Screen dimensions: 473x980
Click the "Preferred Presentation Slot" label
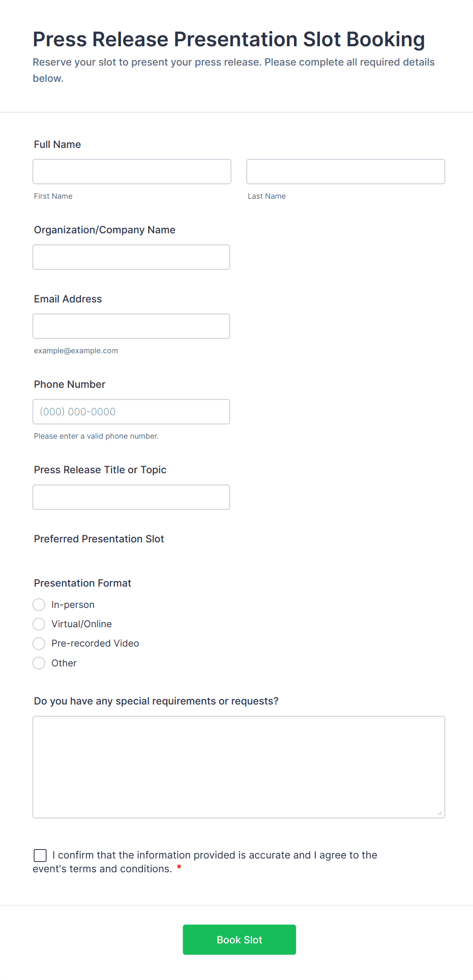(99, 539)
